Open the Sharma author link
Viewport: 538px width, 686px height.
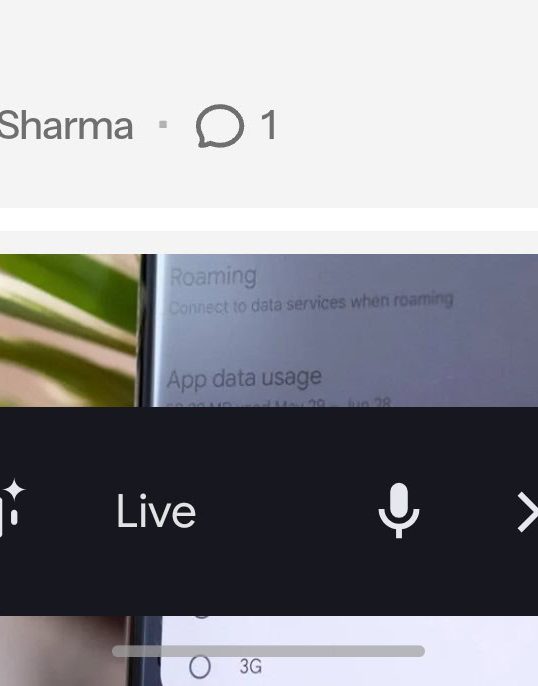(66, 126)
